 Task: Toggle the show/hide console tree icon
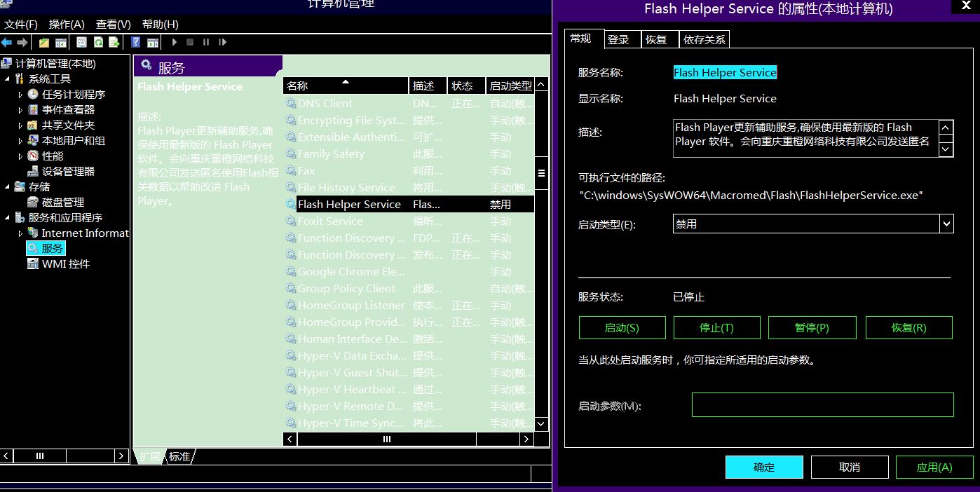(62, 42)
